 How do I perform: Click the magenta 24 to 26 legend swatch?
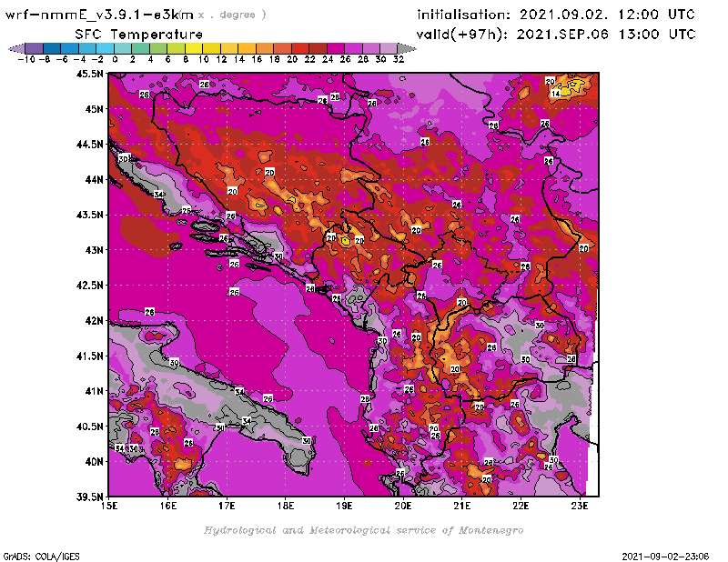(335, 48)
